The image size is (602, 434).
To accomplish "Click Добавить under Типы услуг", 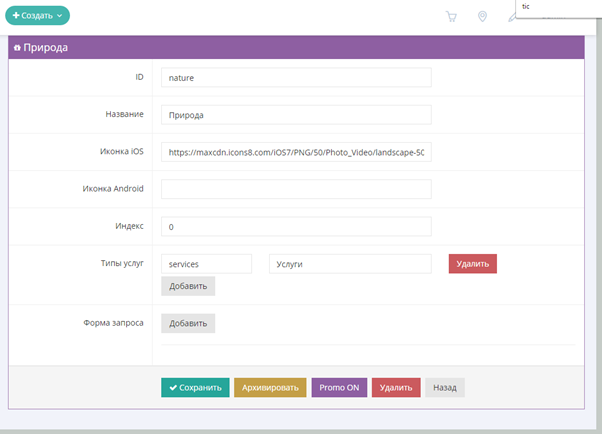I will click(x=188, y=286).
